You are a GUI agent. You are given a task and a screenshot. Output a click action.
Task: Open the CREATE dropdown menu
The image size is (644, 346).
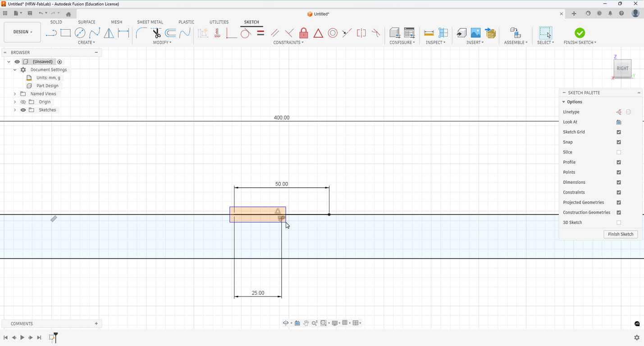[x=87, y=42]
